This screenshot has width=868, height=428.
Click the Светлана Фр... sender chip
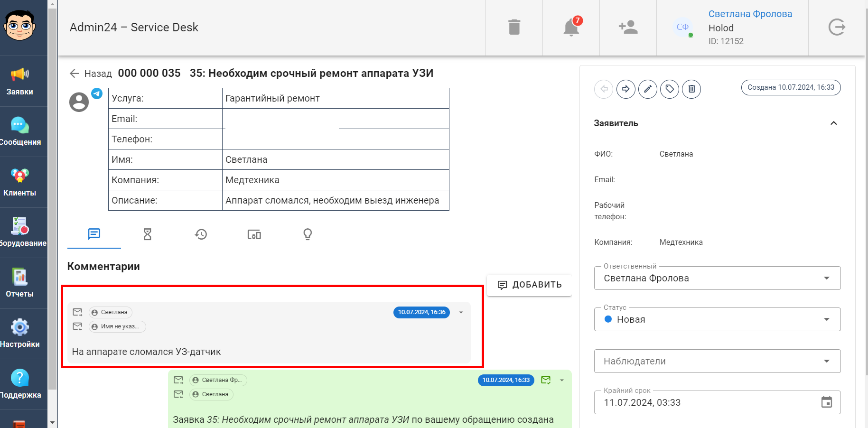[x=218, y=380]
